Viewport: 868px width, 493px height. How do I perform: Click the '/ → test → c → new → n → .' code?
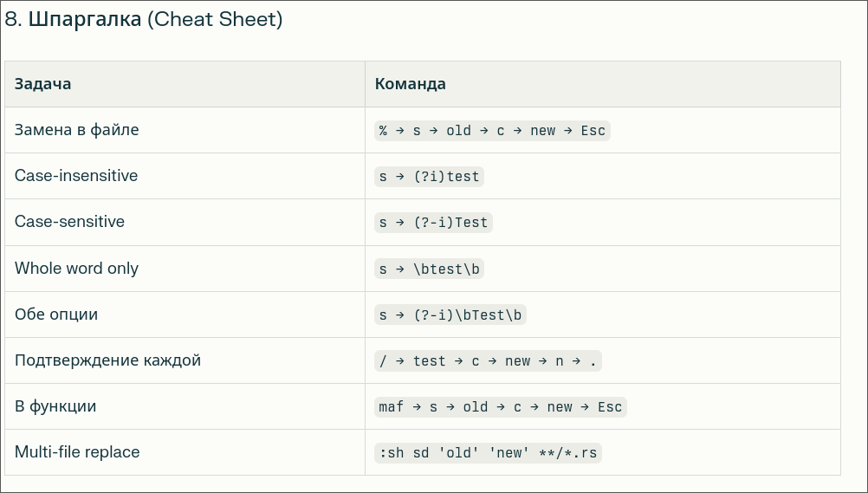pos(488,361)
